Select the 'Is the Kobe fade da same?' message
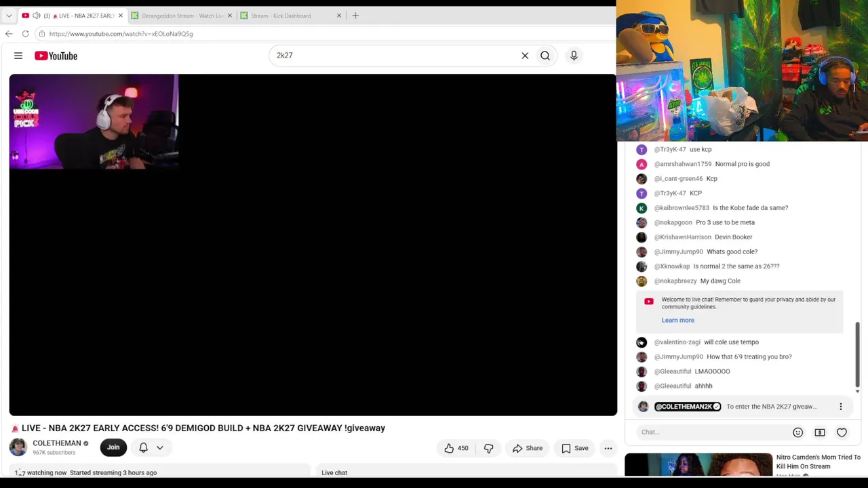Viewport: 868px width, 488px height. point(751,208)
